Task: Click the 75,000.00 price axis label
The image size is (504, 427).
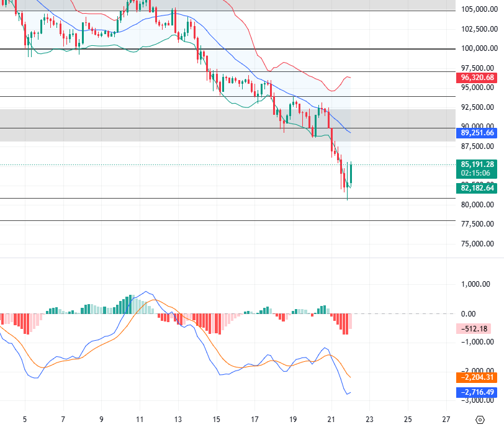Action: click(478, 244)
